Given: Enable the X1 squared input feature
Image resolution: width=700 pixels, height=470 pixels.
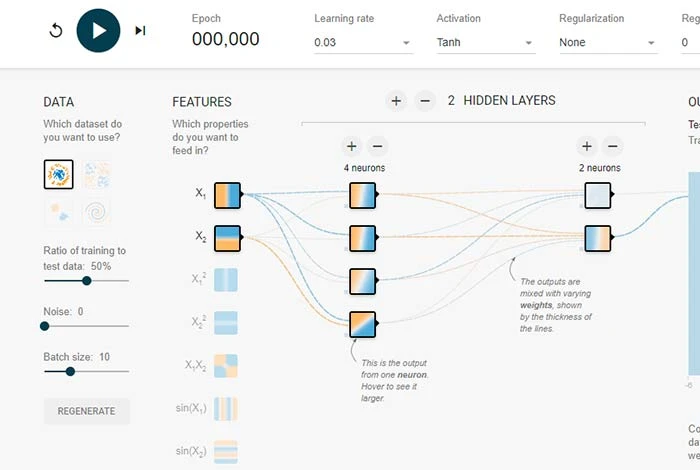Looking at the screenshot, I should coord(228,281).
